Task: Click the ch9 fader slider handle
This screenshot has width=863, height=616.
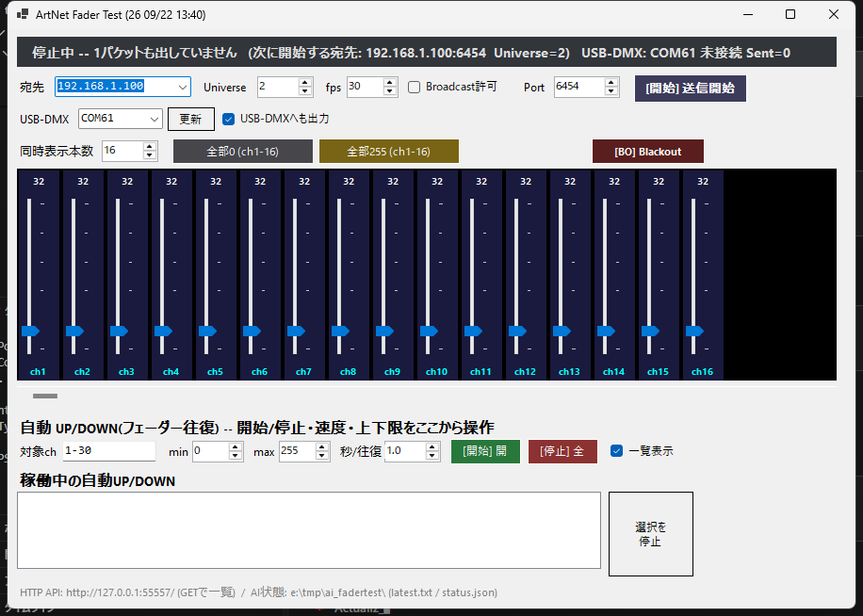Action: coord(384,332)
